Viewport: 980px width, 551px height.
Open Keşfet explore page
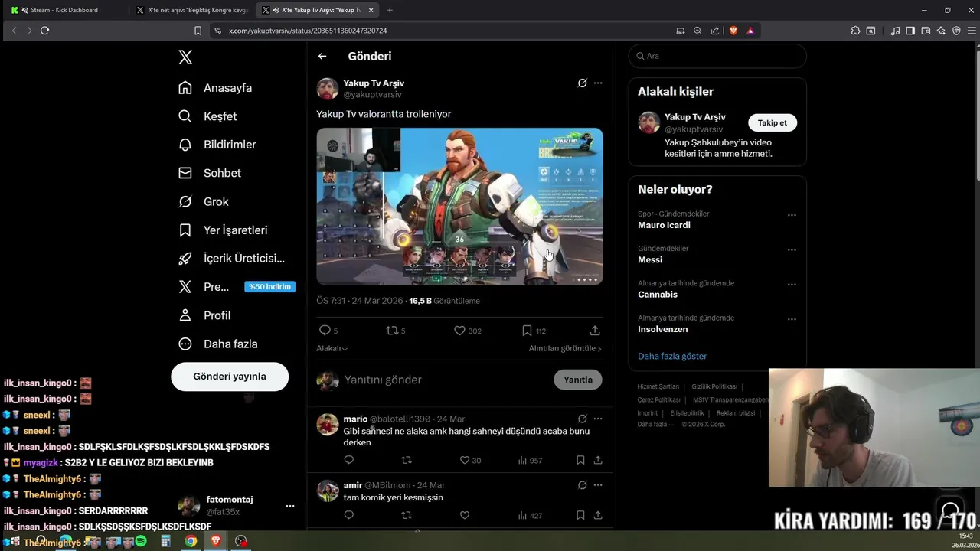click(x=207, y=116)
